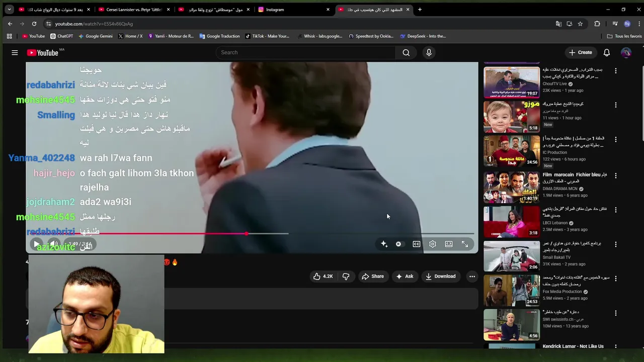Viewport: 644px width, 362px height.
Task: Download the video
Action: coord(440,276)
